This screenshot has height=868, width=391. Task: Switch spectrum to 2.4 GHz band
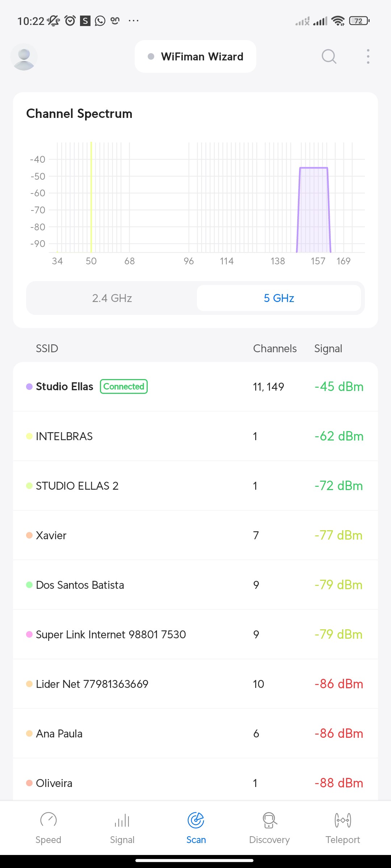pyautogui.click(x=112, y=298)
